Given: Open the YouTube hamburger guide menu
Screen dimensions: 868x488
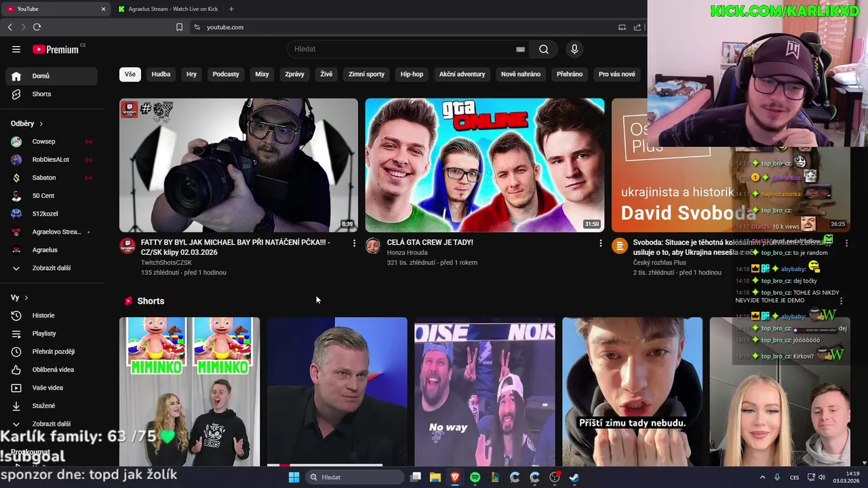Looking at the screenshot, I should pyautogui.click(x=16, y=49).
